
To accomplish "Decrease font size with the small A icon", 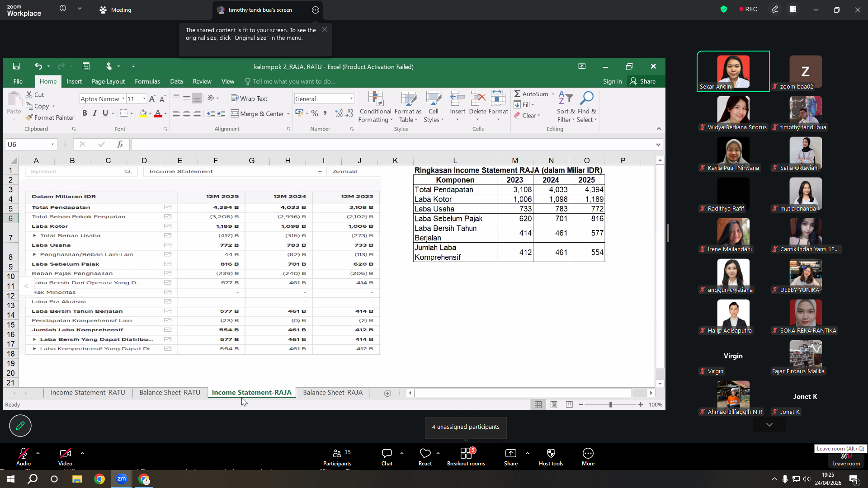I will [x=162, y=99].
